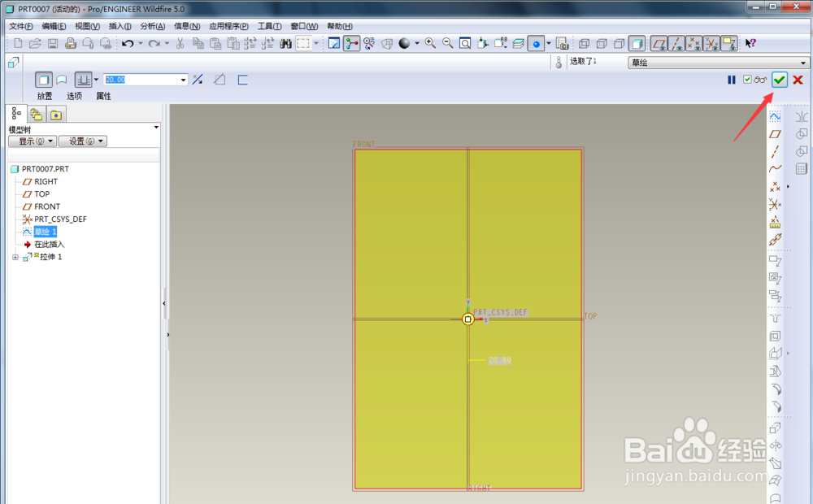This screenshot has height=504, width=813.
Task: Click the refit zoom icon
Action: pos(466,44)
